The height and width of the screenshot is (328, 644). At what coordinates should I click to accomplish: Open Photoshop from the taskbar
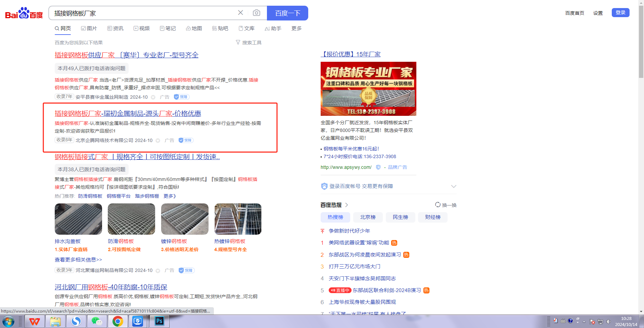[x=159, y=322]
